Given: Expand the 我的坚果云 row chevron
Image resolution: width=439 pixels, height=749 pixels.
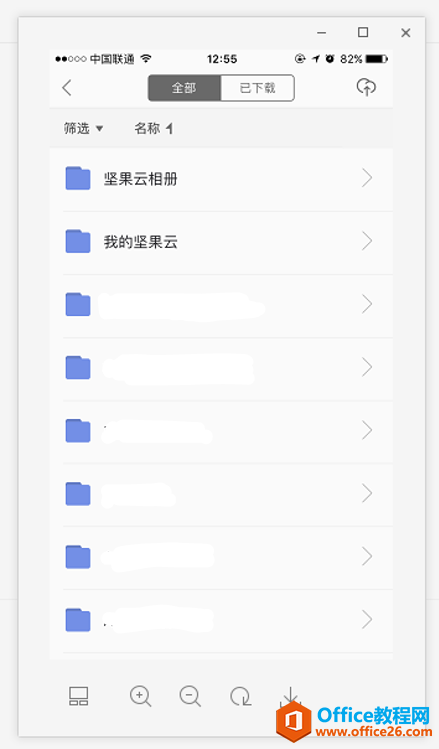Looking at the screenshot, I should 367,241.
